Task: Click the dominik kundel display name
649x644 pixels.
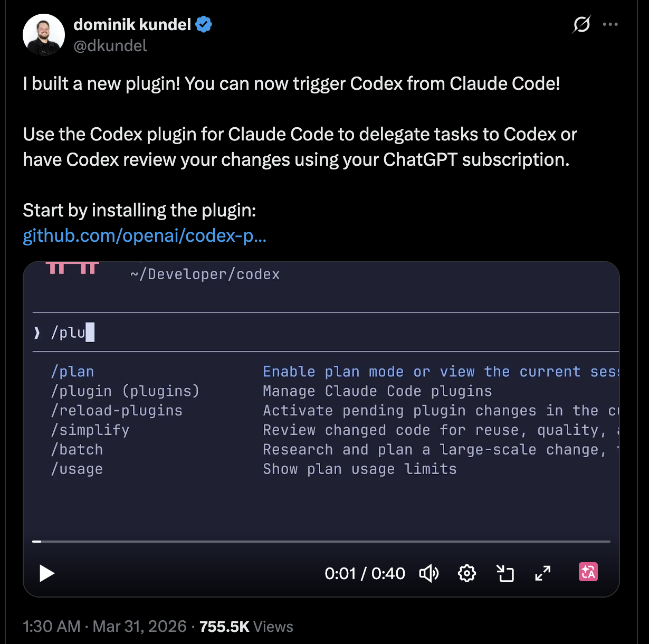Action: tap(132, 24)
